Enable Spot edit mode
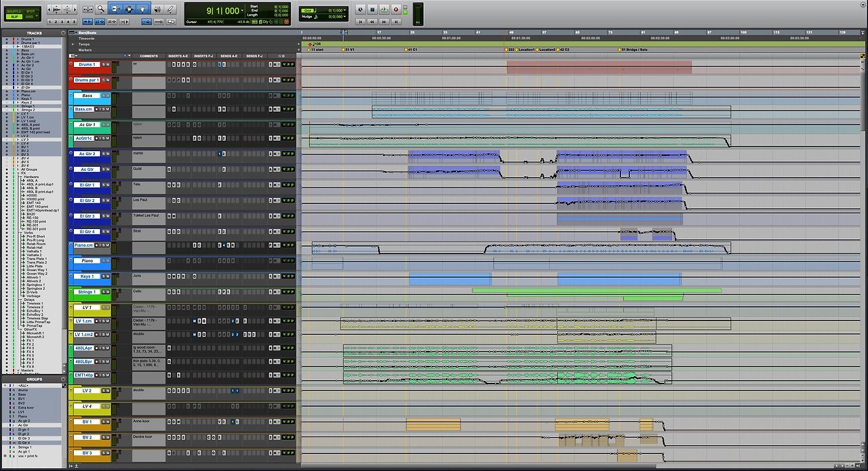868x471 pixels. [31, 12]
